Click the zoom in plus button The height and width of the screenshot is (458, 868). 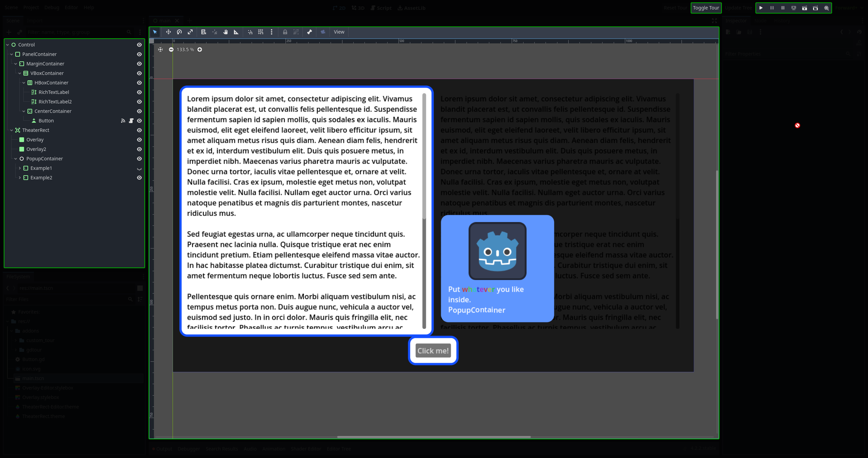(x=200, y=49)
